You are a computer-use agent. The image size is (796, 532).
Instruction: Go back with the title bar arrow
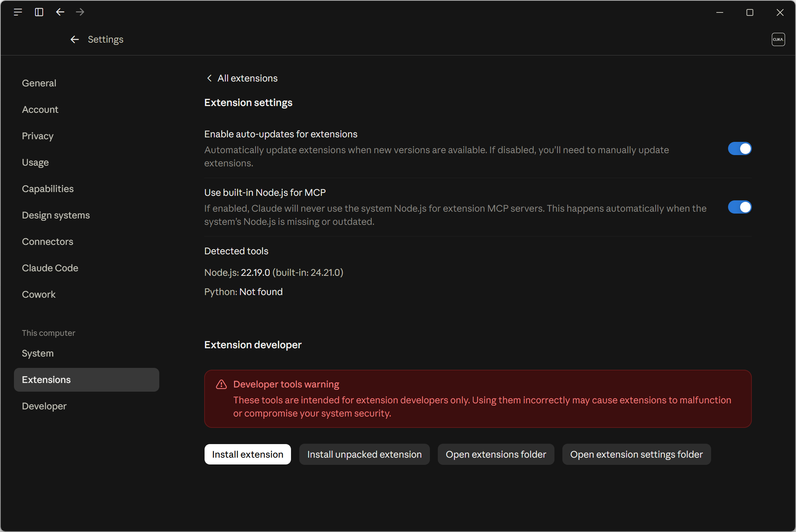60,12
